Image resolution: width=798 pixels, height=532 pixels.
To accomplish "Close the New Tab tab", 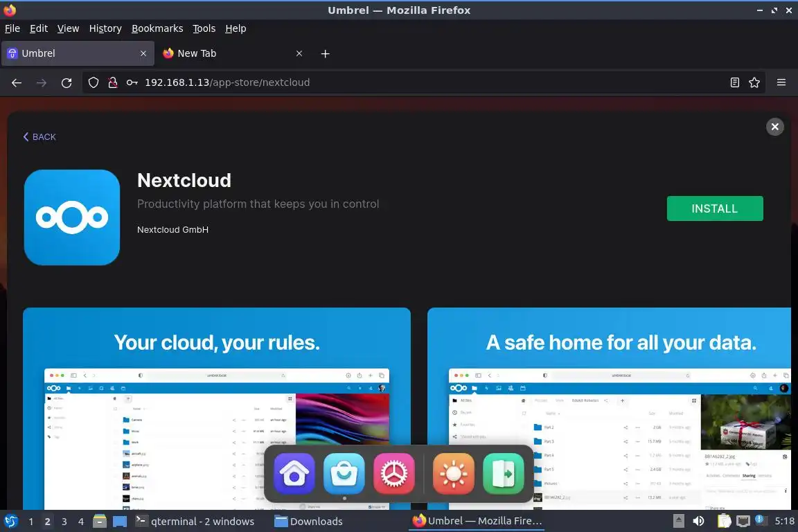I will coord(299,53).
